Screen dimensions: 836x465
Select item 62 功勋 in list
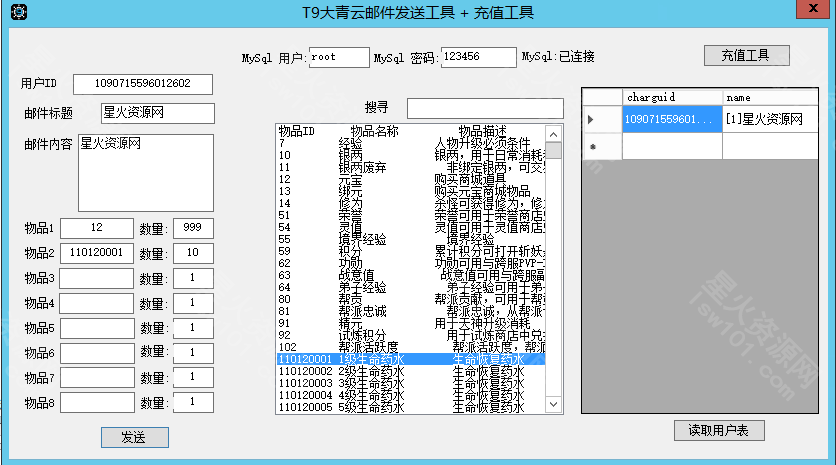pos(411,263)
